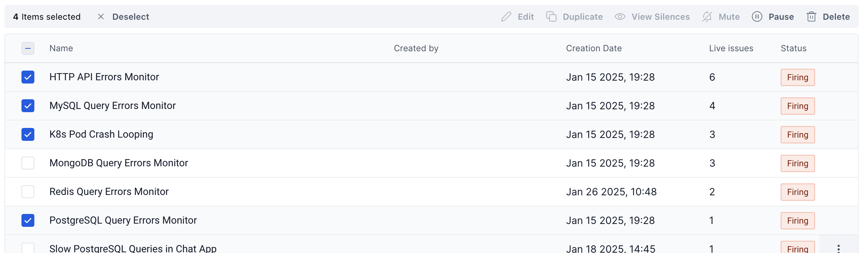Click the Pause circle icon
This screenshot has width=868, height=253.
pyautogui.click(x=757, y=17)
